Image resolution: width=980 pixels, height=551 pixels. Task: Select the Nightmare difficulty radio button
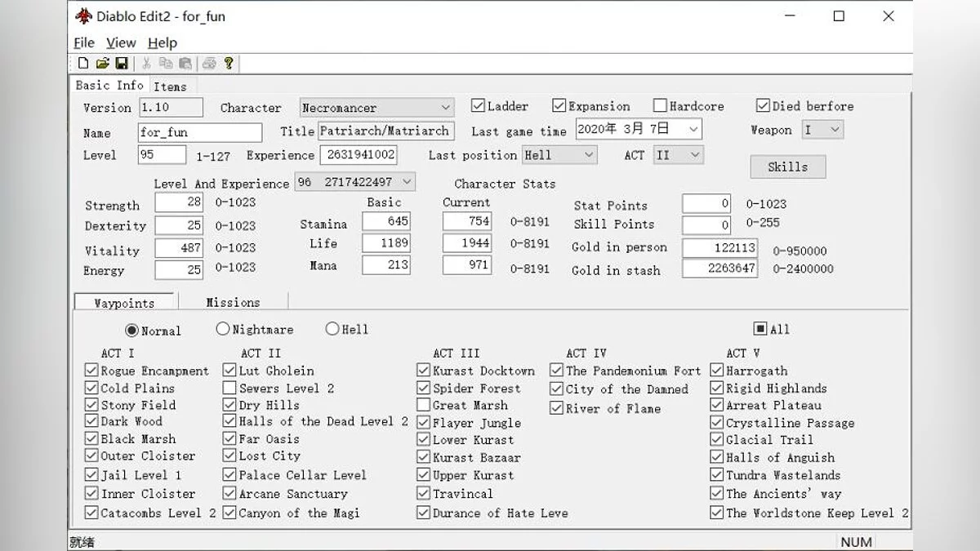[223, 329]
